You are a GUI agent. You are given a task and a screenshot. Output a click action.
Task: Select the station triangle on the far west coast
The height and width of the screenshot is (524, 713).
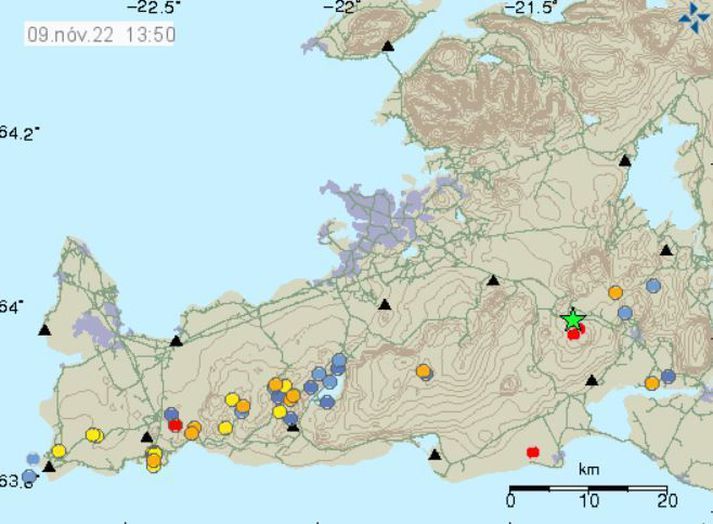[x=44, y=330]
